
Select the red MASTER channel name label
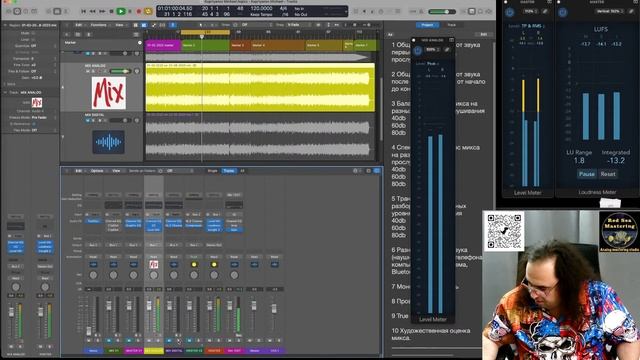coord(214,351)
